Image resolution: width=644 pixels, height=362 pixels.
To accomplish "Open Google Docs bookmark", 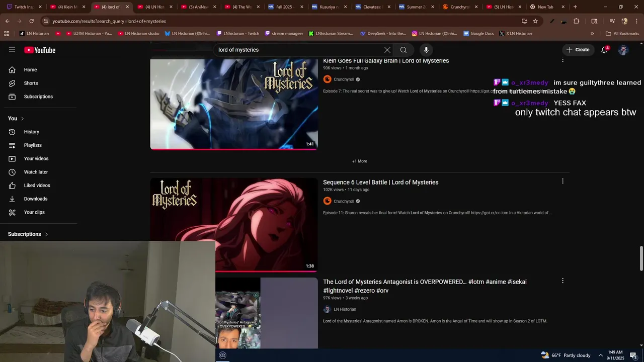I will [478, 34].
